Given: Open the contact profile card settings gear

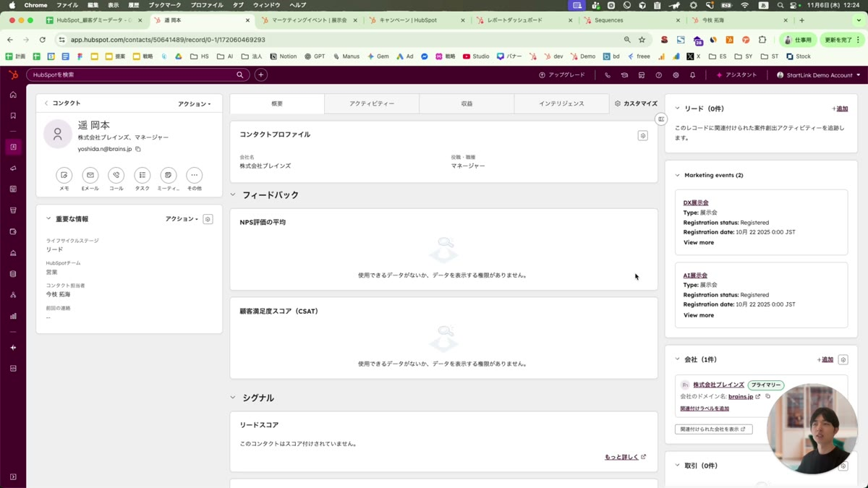Looking at the screenshot, I should [x=642, y=135].
